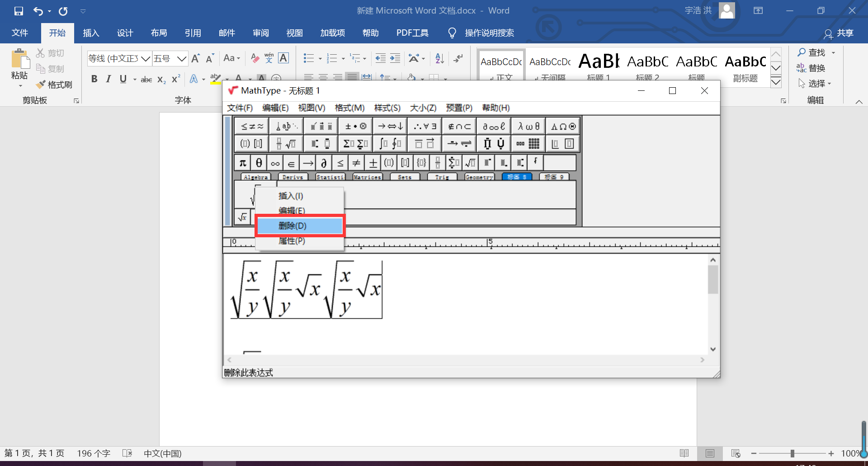Toggle strikethrough text formatting
868x466 pixels.
click(146, 80)
